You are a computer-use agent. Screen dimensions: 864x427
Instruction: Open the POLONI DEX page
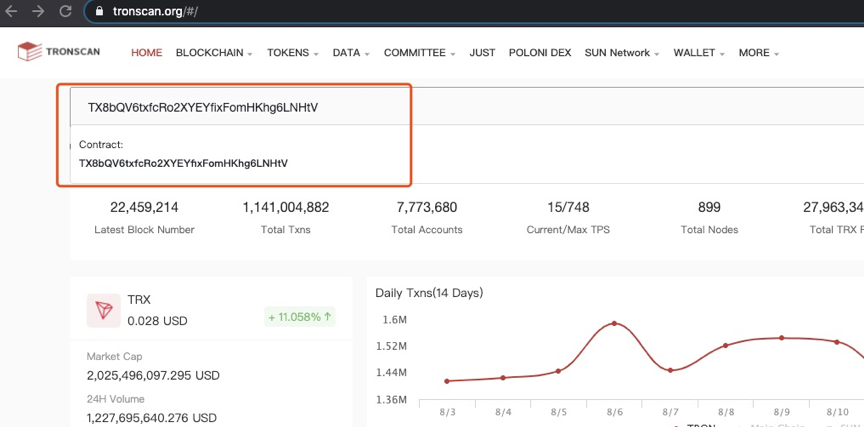click(x=539, y=53)
